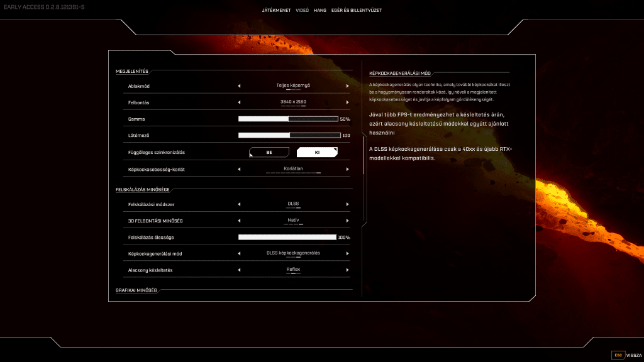This screenshot has height=362, width=644.
Task: Click the ESC Vissza back button
Action: [x=627, y=355]
